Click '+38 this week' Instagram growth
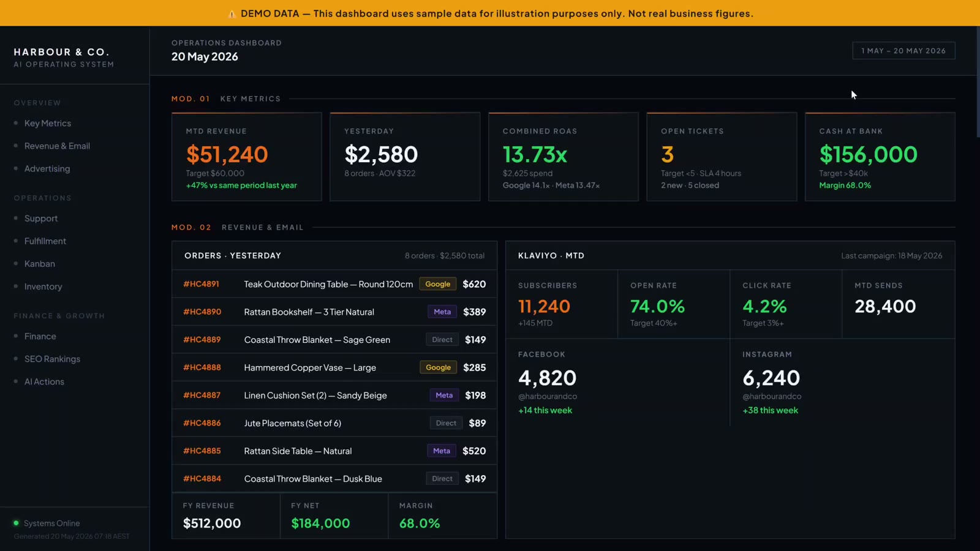 click(770, 410)
